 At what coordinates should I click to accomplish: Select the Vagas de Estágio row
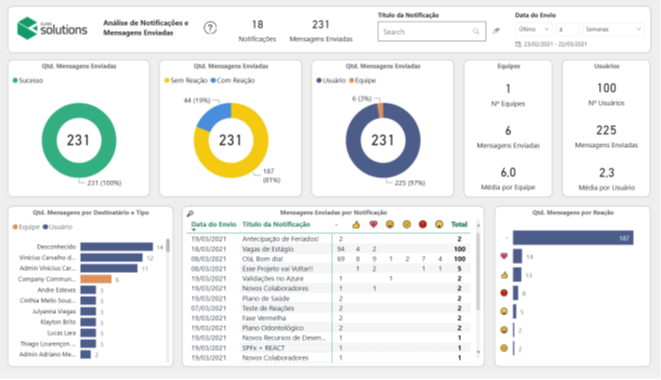329,249
